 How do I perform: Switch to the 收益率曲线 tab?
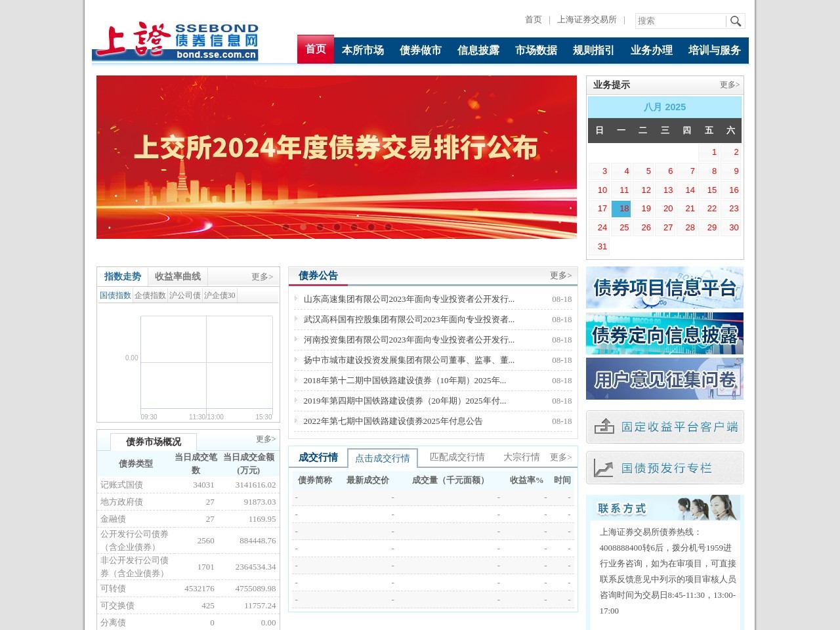click(x=177, y=276)
